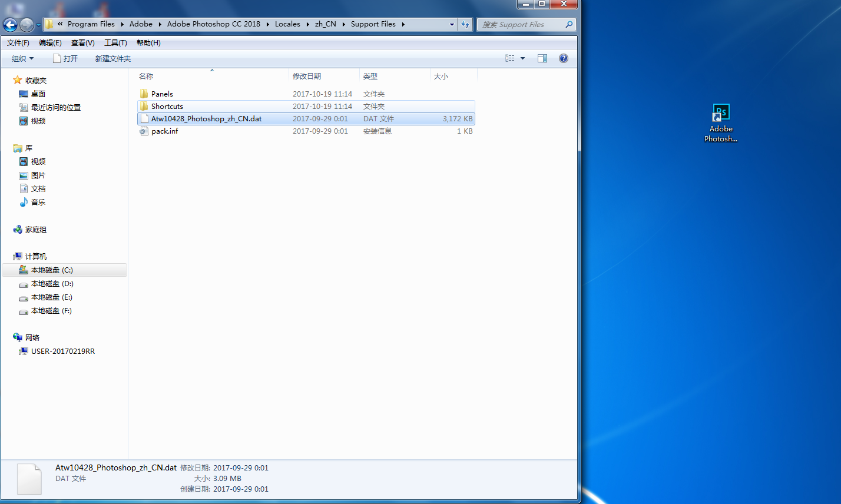Click Adobe breadcrumb segment
Image resolution: width=841 pixels, height=504 pixels.
coord(141,24)
